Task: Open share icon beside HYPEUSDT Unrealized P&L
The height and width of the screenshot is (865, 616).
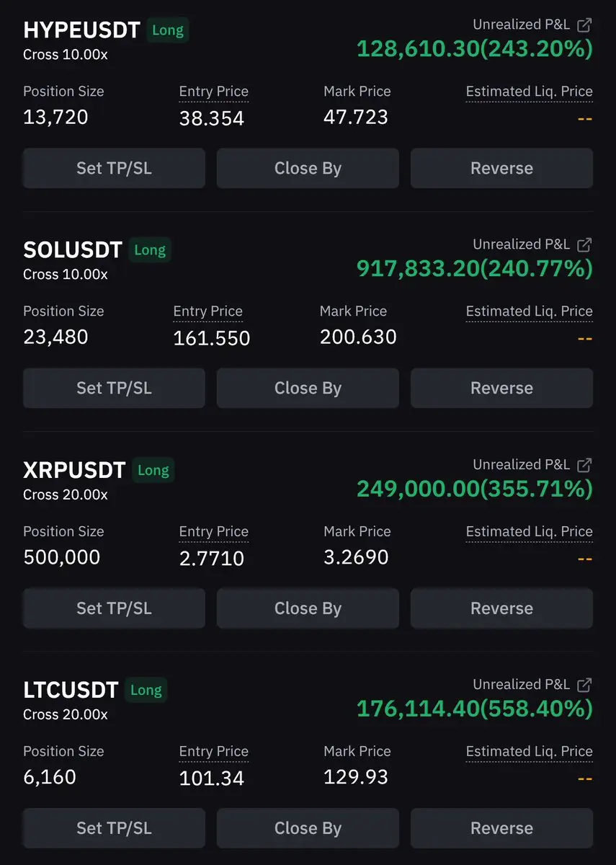Action: click(x=585, y=25)
